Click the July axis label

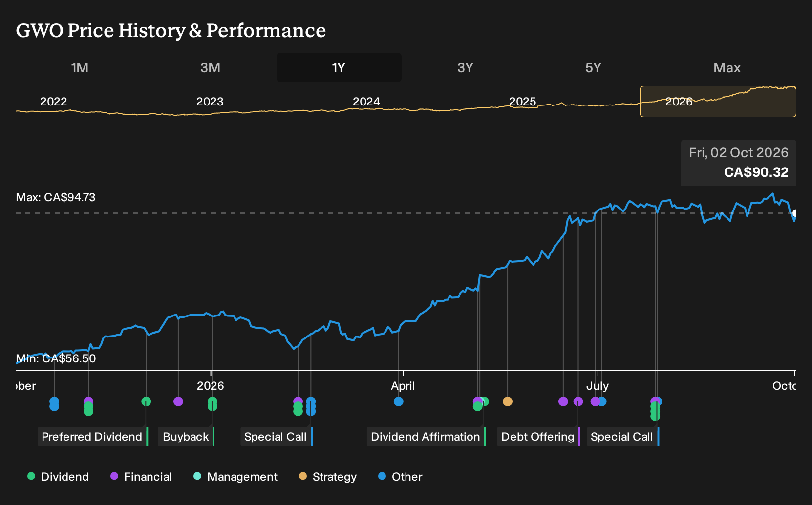tap(598, 386)
